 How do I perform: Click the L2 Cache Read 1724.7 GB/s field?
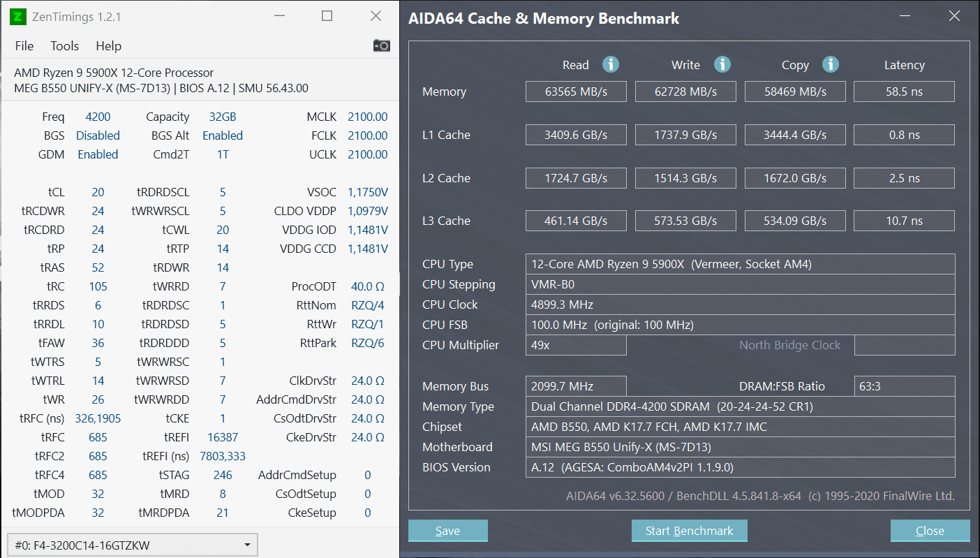click(x=576, y=178)
